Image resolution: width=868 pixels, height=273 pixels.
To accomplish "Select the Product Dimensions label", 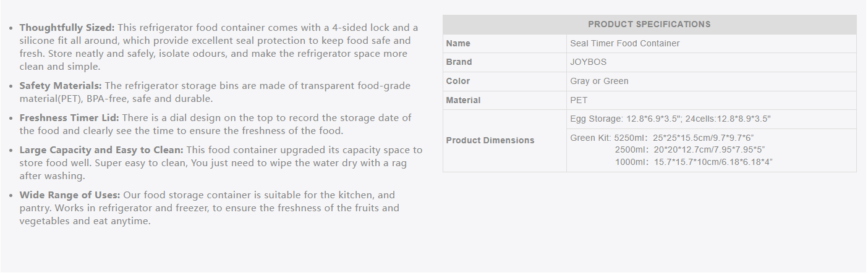I will [490, 140].
